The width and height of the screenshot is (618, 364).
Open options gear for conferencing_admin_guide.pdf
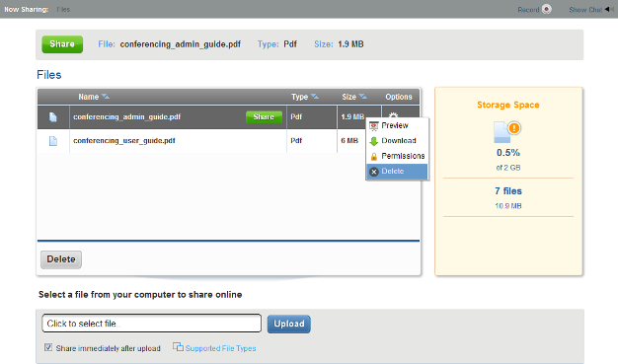pyautogui.click(x=393, y=115)
